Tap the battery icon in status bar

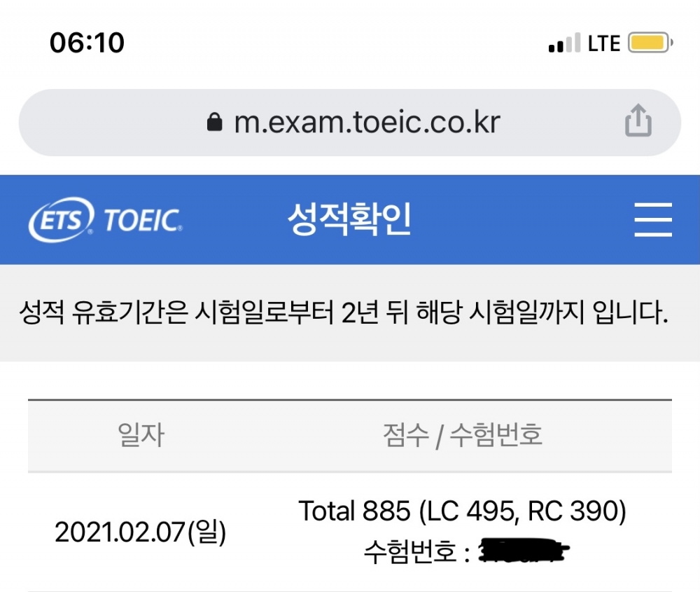(650, 43)
